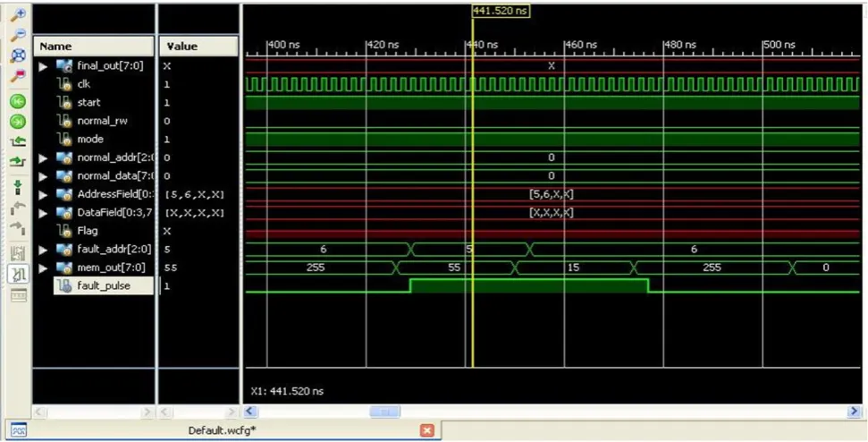Screen dimensions: 868x442
Task: Click the bus icon beside AddressField
Action: click(64, 194)
